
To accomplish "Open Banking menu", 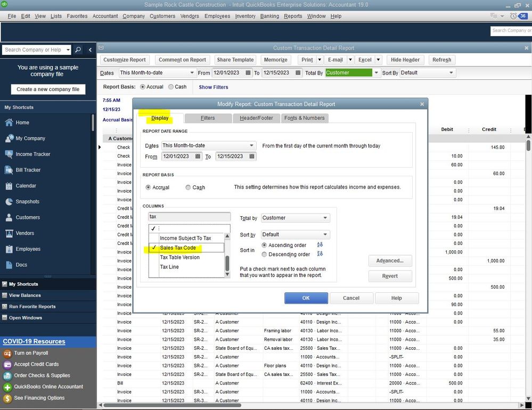I will point(269,16).
